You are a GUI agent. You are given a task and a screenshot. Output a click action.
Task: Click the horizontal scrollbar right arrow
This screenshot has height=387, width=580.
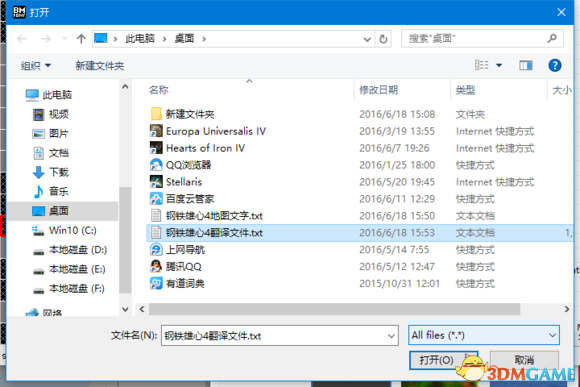(x=566, y=309)
